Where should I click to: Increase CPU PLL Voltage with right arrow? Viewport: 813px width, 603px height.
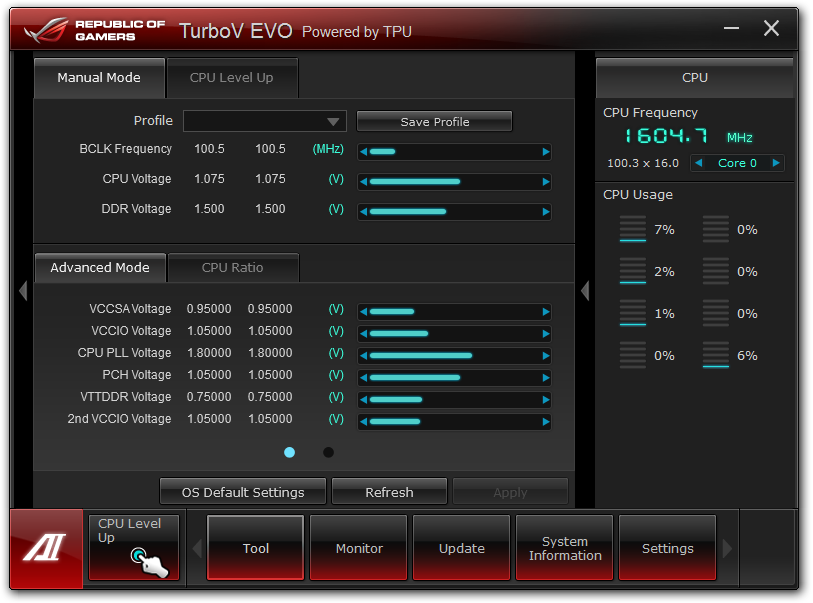point(545,356)
